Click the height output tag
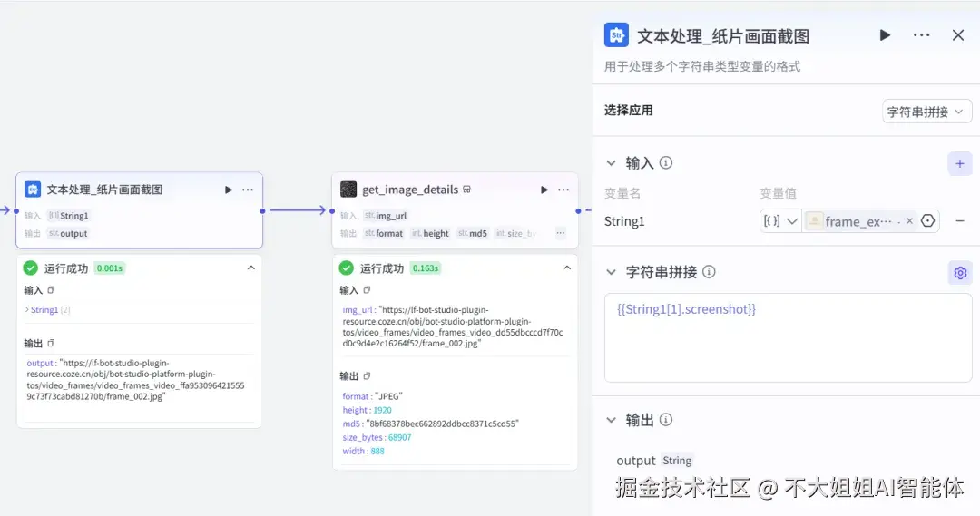Screen dimensions: 980x516 pos(431,233)
